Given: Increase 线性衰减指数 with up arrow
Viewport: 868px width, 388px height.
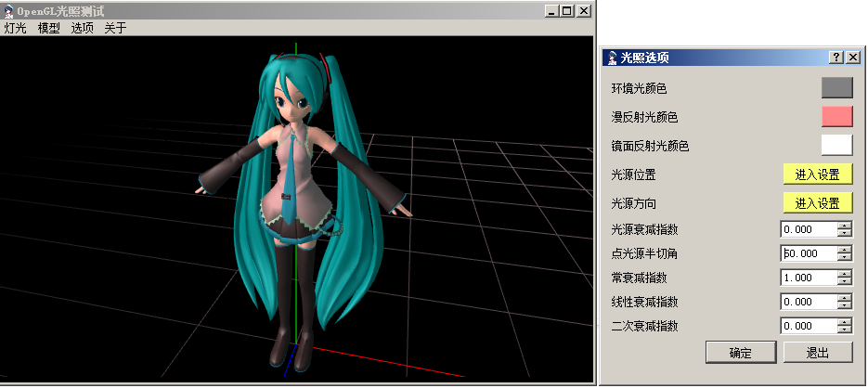Looking at the screenshot, I should click(845, 298).
